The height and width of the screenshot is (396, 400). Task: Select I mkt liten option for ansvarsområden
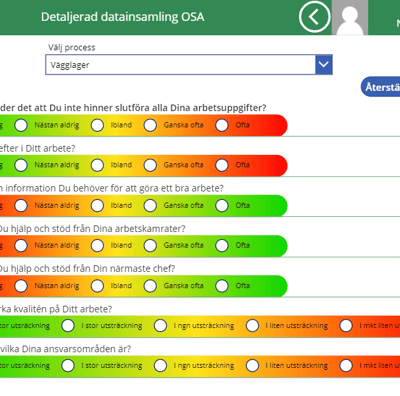[346, 365]
